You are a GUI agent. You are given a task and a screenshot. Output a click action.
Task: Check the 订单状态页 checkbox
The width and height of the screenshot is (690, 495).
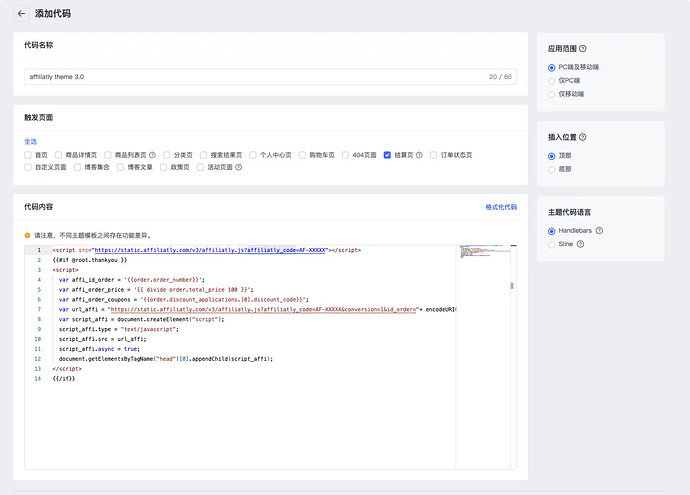click(433, 155)
